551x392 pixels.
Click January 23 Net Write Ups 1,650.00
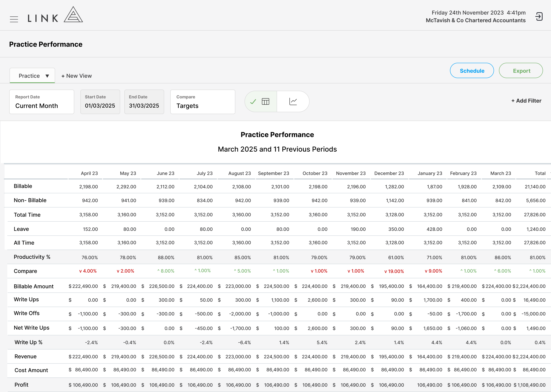pyautogui.click(x=433, y=328)
